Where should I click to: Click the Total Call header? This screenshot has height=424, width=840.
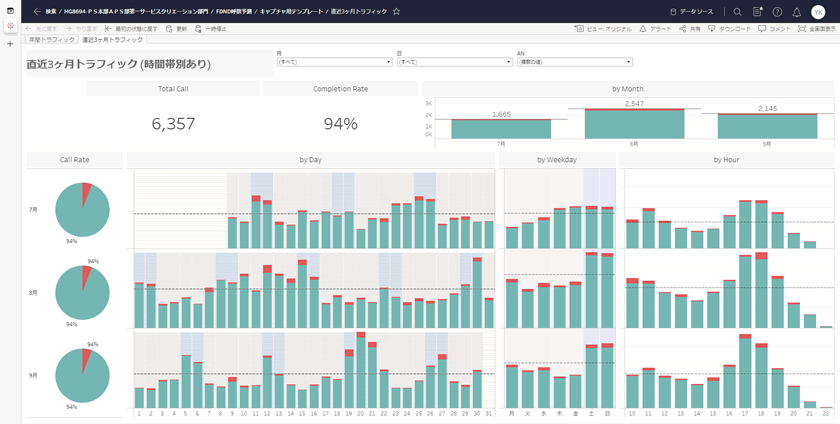pyautogui.click(x=173, y=89)
